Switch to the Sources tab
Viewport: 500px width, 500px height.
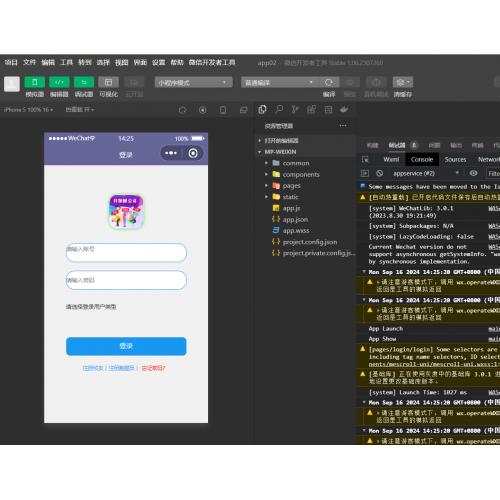point(455,160)
